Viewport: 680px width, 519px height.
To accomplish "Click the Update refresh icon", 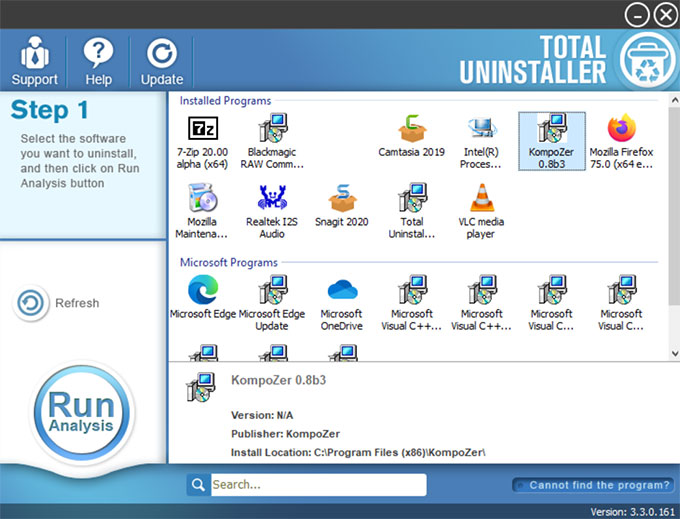I will coord(162,61).
